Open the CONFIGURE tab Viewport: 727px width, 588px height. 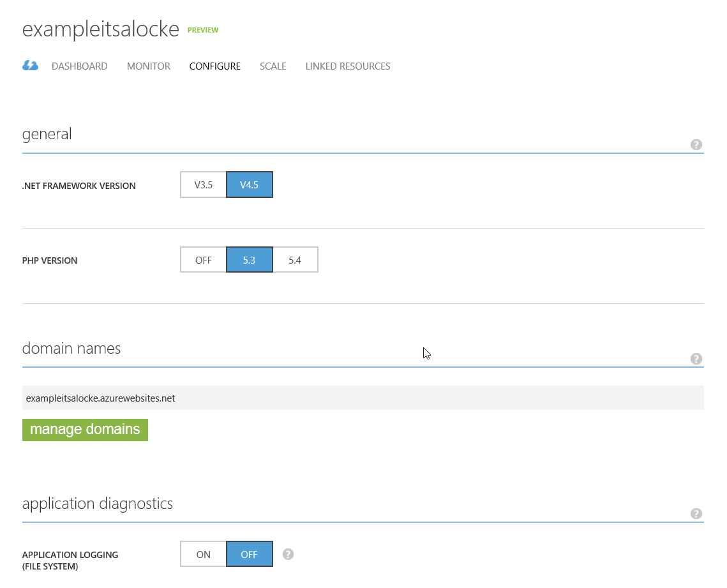tap(214, 66)
